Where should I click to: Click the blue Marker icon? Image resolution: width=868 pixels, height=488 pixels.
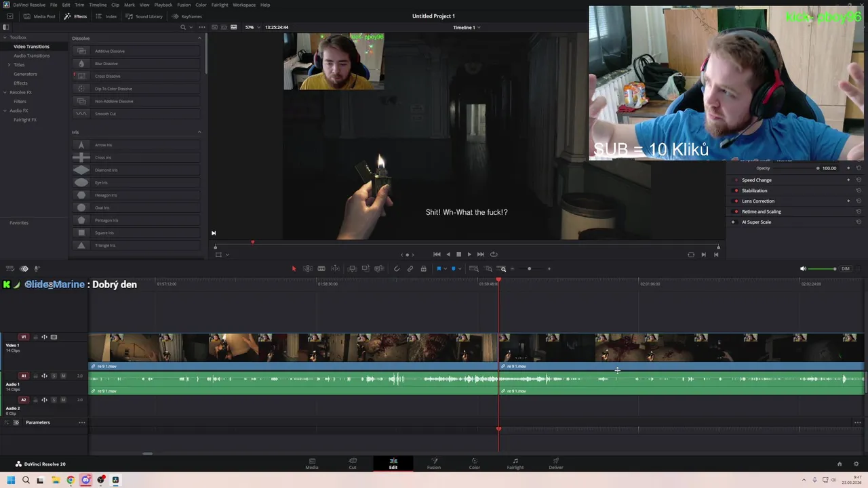point(453,269)
